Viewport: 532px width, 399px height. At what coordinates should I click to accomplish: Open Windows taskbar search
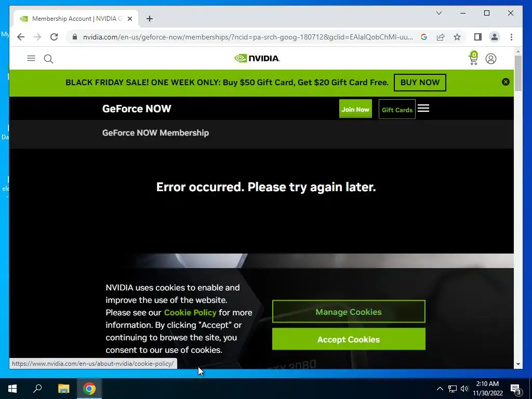(x=37, y=389)
